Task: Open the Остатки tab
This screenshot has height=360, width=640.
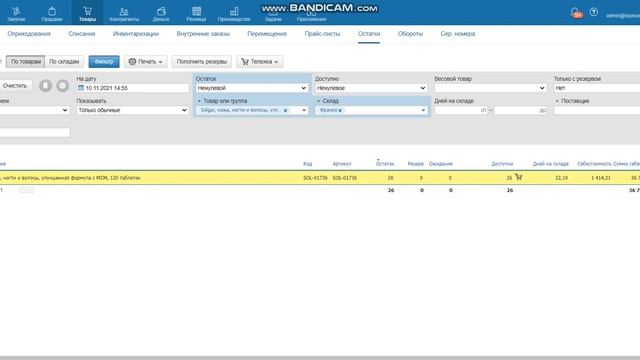Action: point(369,34)
